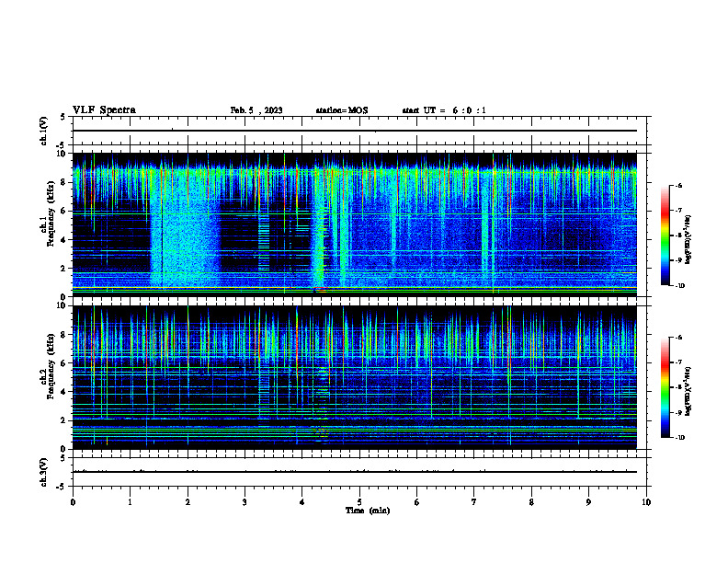
Task: Click the upper color bar beside ch.1 spectrogram
Action: 665,236
